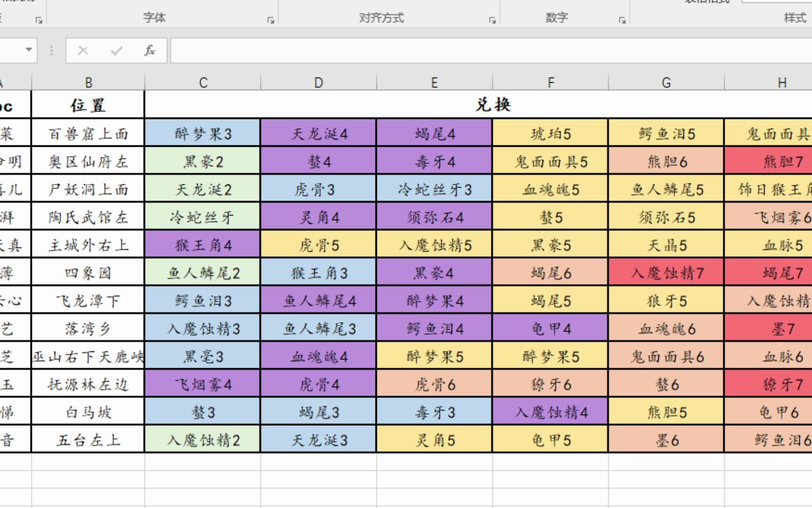The height and width of the screenshot is (508, 812).
Task: Select cell 四象园
Action: tap(88, 272)
